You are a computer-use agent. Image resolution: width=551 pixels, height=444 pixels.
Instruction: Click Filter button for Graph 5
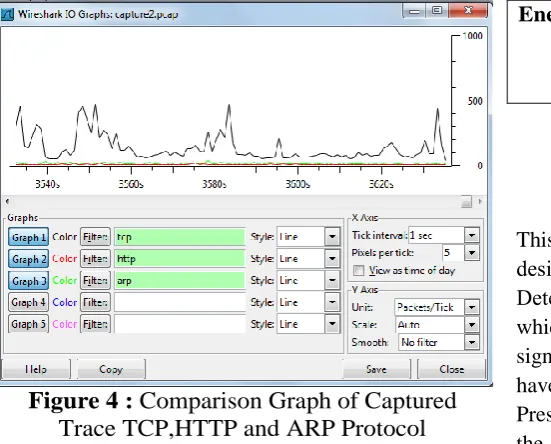pos(95,324)
